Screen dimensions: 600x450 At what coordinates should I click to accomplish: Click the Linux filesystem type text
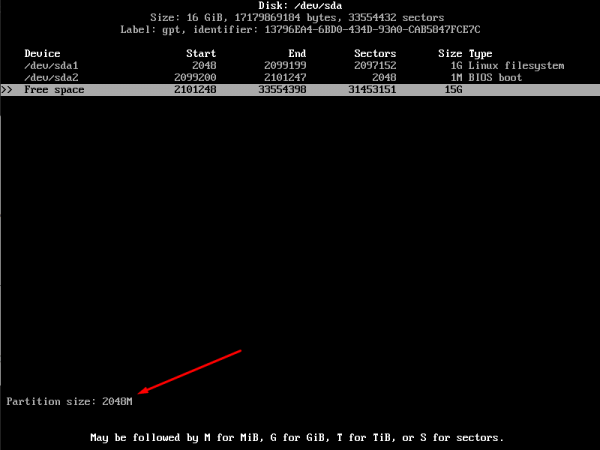(x=516, y=66)
